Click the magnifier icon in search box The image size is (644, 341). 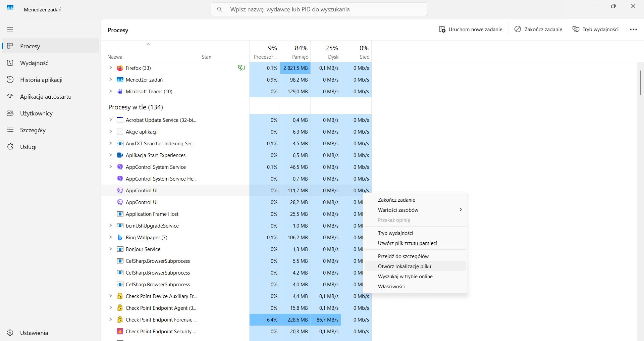pos(220,9)
